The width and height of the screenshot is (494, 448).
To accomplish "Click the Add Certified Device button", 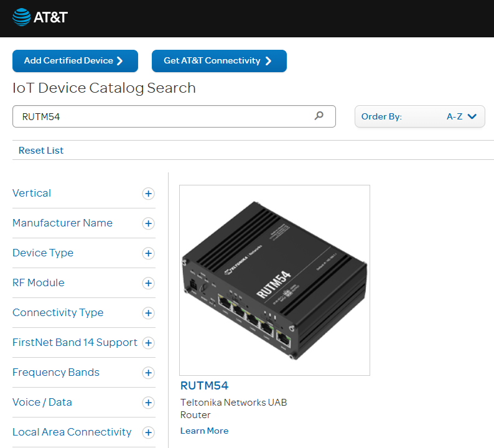I will tap(75, 61).
